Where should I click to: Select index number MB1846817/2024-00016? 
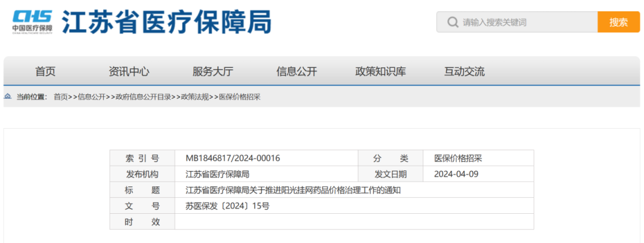(x=233, y=158)
